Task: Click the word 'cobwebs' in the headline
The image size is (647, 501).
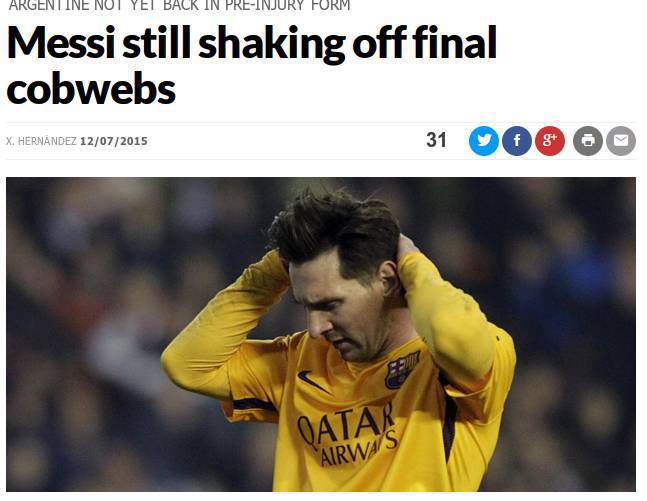Action: pyautogui.click(x=91, y=89)
